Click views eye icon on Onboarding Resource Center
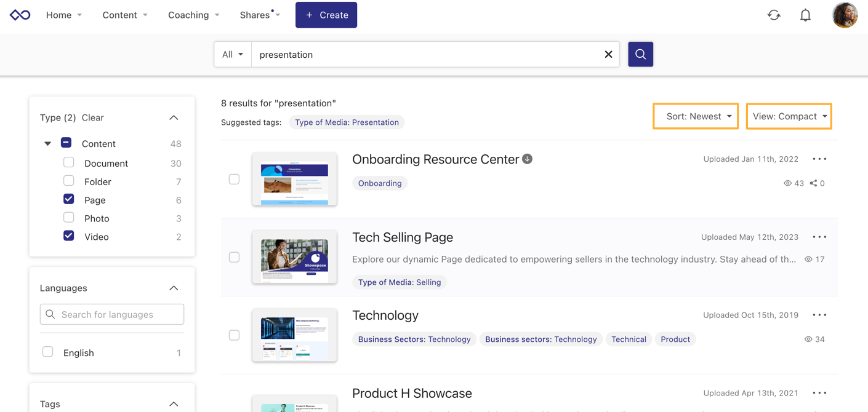Viewport: 868px width, 412px height. pos(787,183)
